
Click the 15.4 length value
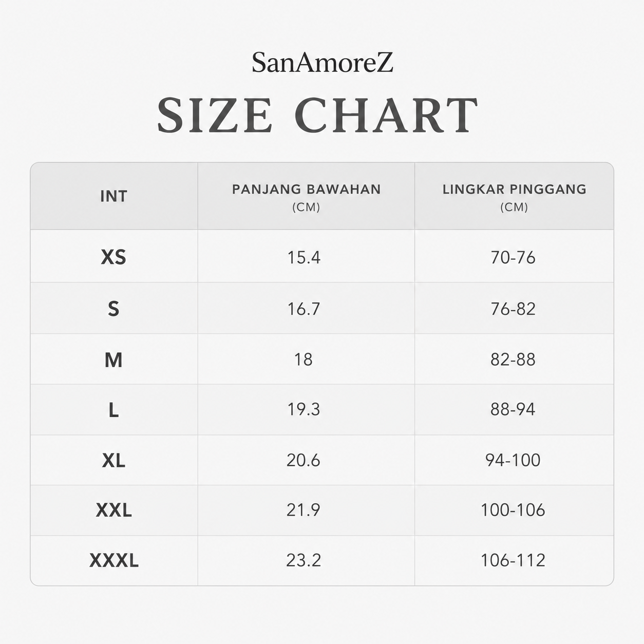pyautogui.click(x=304, y=257)
